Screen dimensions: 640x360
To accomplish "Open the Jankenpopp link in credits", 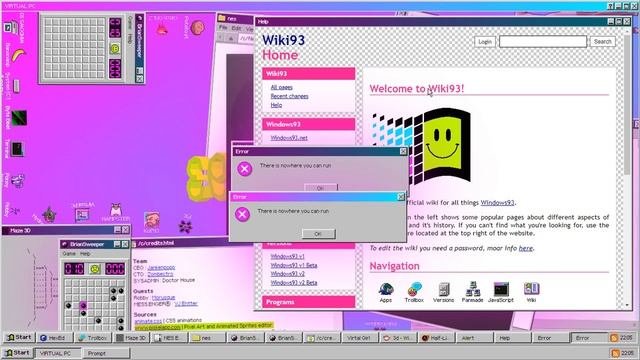I will (x=161, y=267).
